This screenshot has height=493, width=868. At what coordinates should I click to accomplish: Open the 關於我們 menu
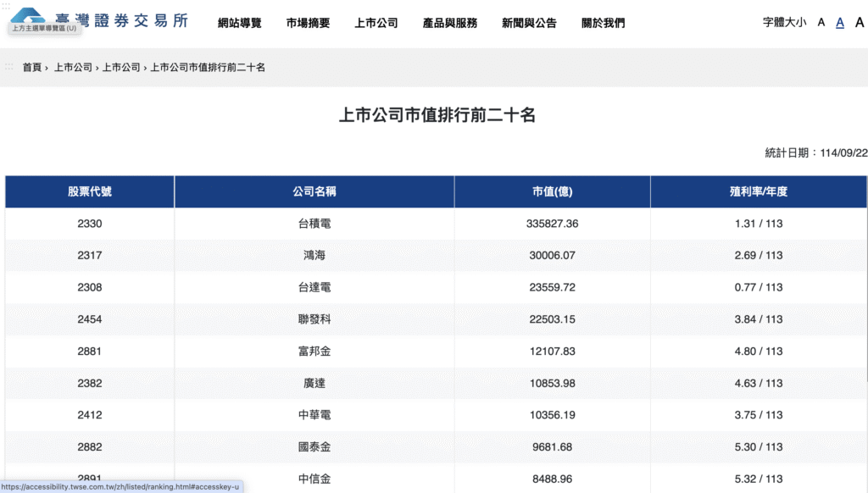click(x=604, y=23)
